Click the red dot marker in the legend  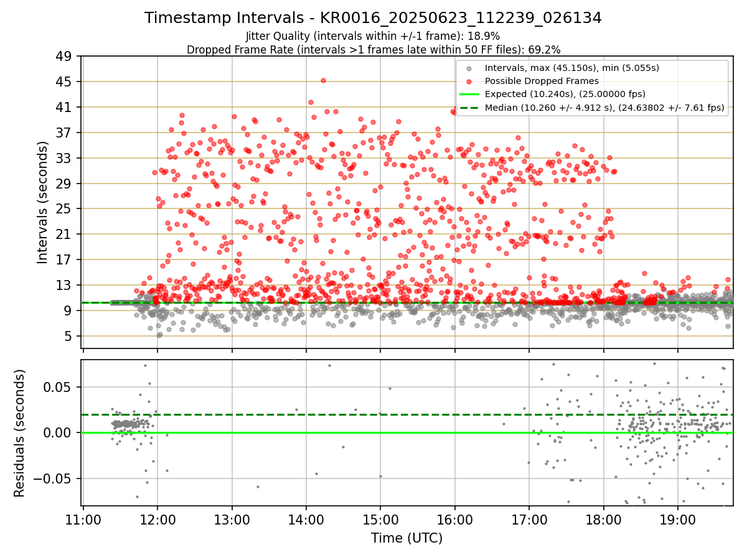click(469, 82)
